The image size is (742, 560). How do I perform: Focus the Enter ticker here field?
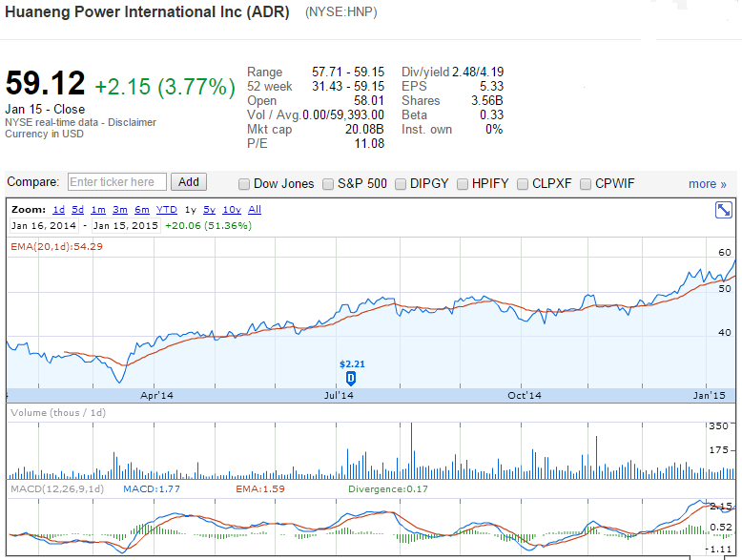[x=117, y=182]
